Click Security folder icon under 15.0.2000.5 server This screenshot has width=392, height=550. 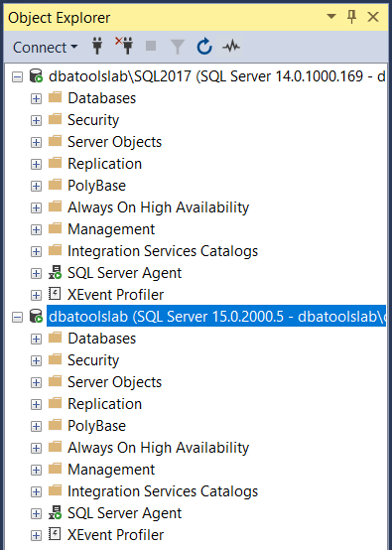point(55,359)
